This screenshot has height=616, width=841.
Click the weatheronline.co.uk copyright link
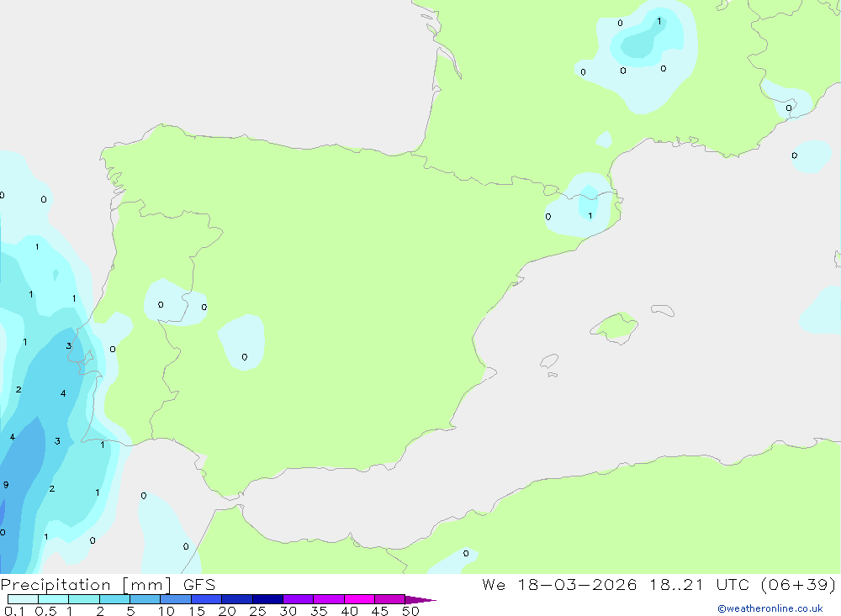770,608
